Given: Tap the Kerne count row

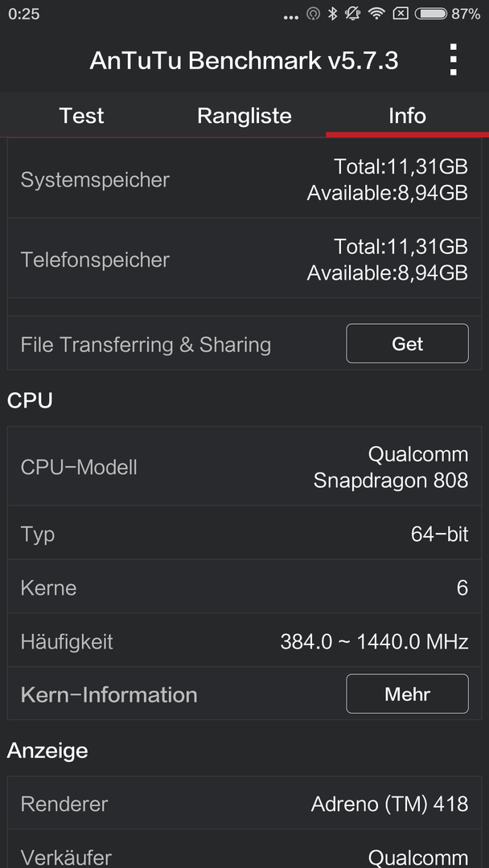Looking at the screenshot, I should tap(244, 588).
